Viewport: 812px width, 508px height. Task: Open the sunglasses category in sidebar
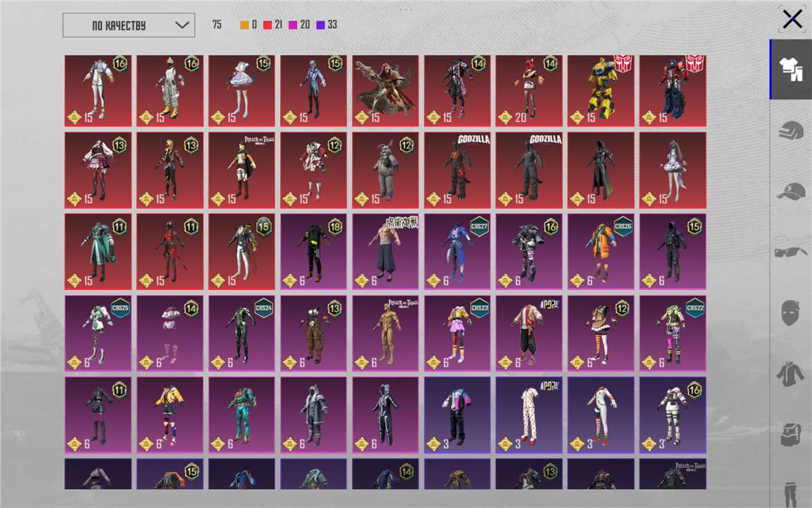(790, 253)
